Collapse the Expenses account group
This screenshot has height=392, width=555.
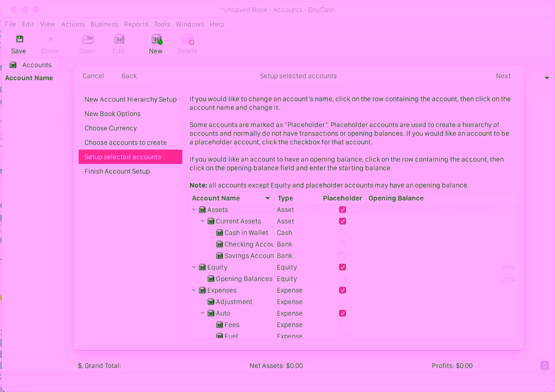pyautogui.click(x=194, y=290)
